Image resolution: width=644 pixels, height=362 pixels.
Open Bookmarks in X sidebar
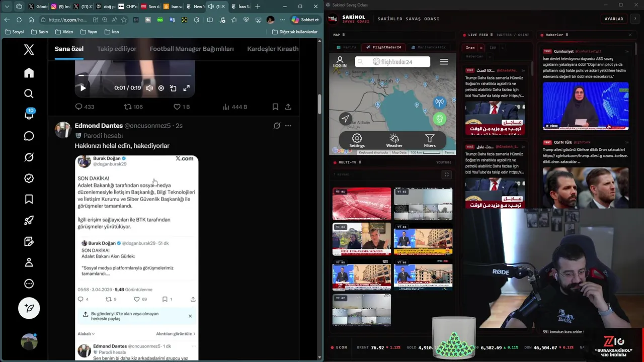pos(29,200)
